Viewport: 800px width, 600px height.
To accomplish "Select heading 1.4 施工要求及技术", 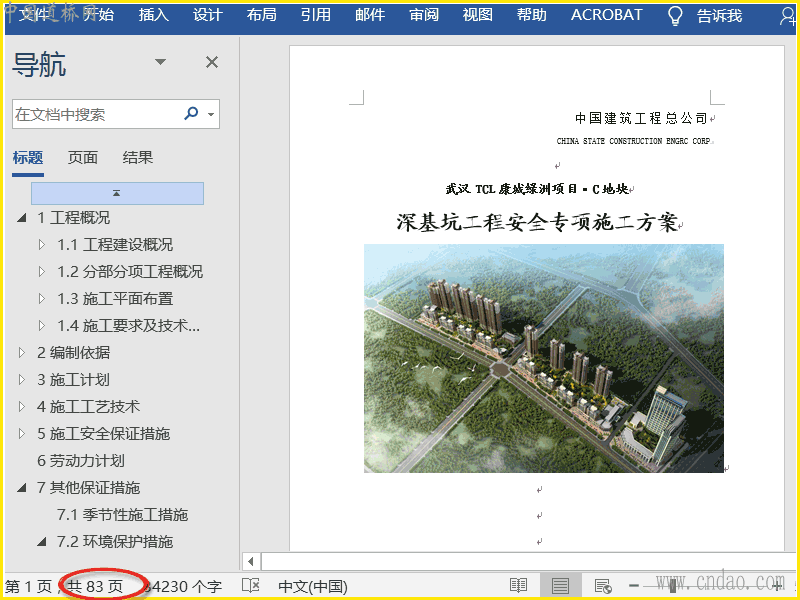I will (129, 326).
